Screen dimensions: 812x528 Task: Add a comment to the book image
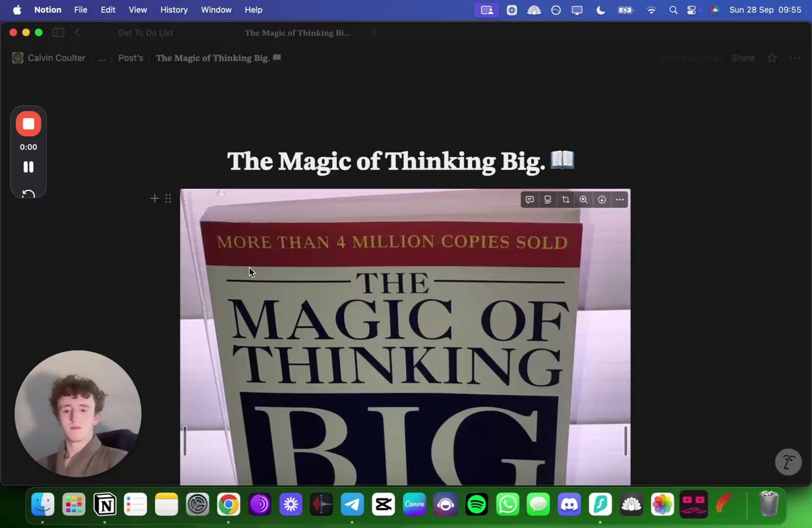(x=530, y=199)
